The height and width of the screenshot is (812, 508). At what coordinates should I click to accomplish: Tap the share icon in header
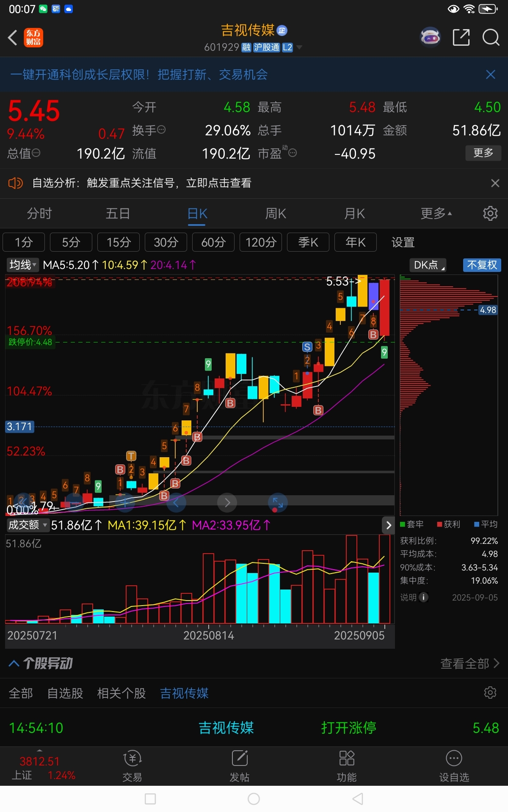tap(461, 37)
